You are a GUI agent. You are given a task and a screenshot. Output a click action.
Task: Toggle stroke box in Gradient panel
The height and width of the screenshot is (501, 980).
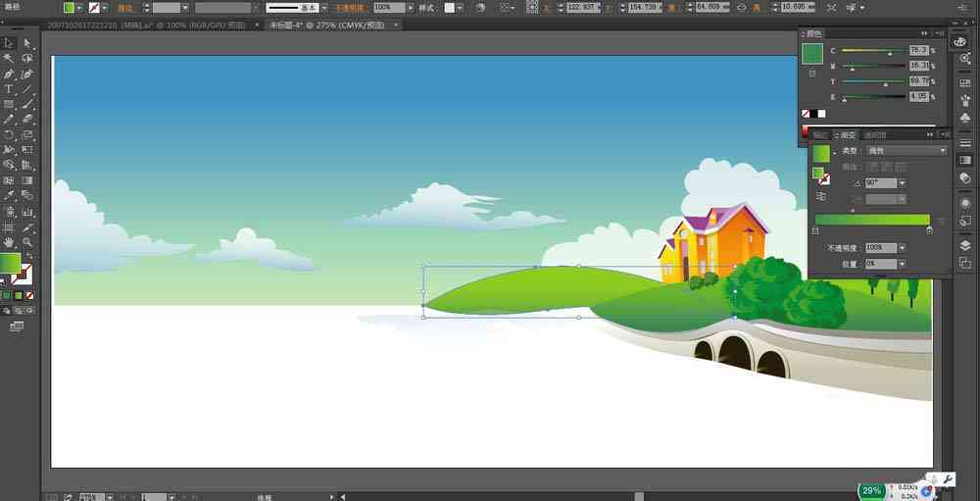(824, 179)
